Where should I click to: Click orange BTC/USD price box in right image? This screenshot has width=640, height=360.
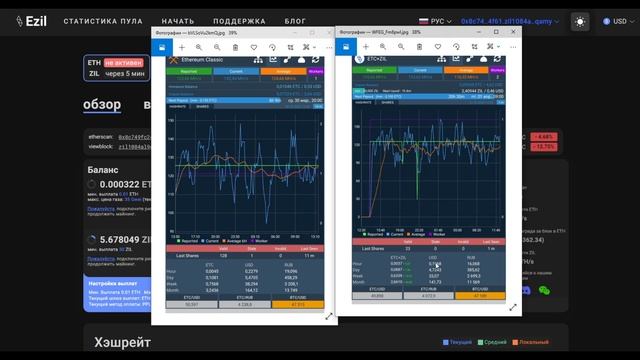[480, 296]
